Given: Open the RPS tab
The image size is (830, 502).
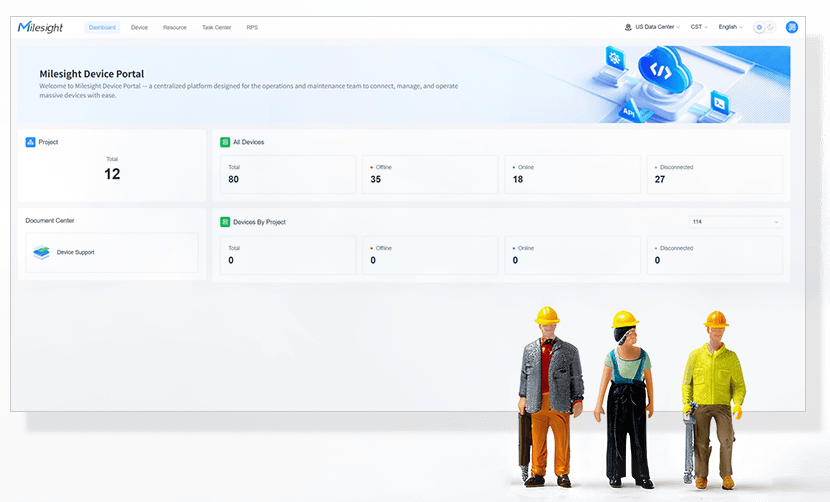Looking at the screenshot, I should (252, 27).
